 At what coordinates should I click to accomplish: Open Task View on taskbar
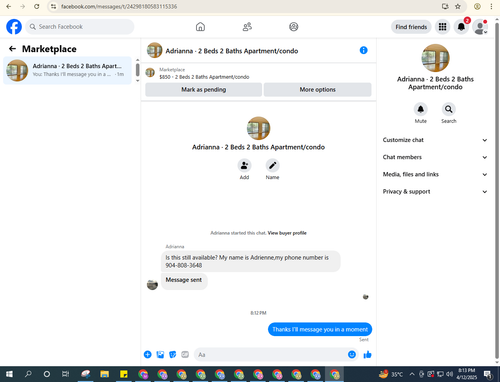click(66, 374)
